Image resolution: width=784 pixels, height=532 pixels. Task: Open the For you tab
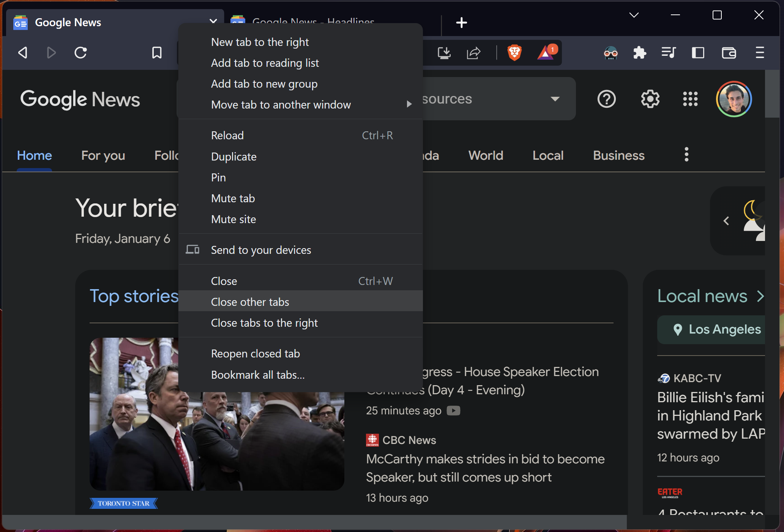pos(103,156)
